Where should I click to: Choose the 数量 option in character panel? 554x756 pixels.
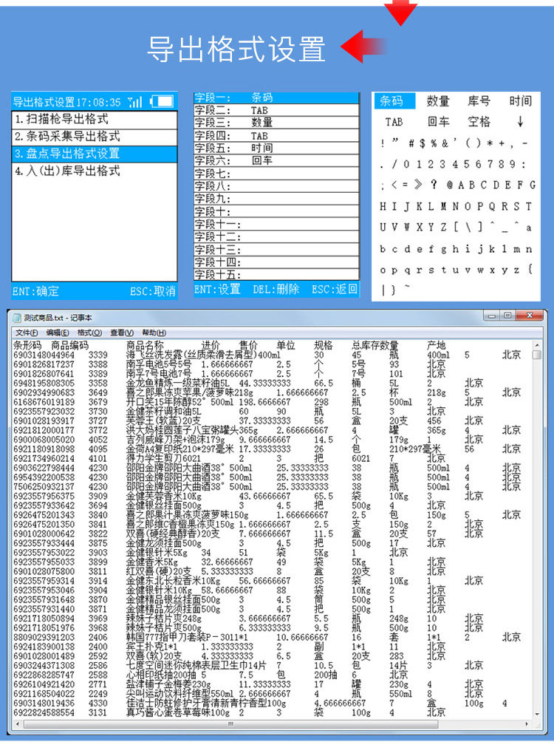pos(438,101)
